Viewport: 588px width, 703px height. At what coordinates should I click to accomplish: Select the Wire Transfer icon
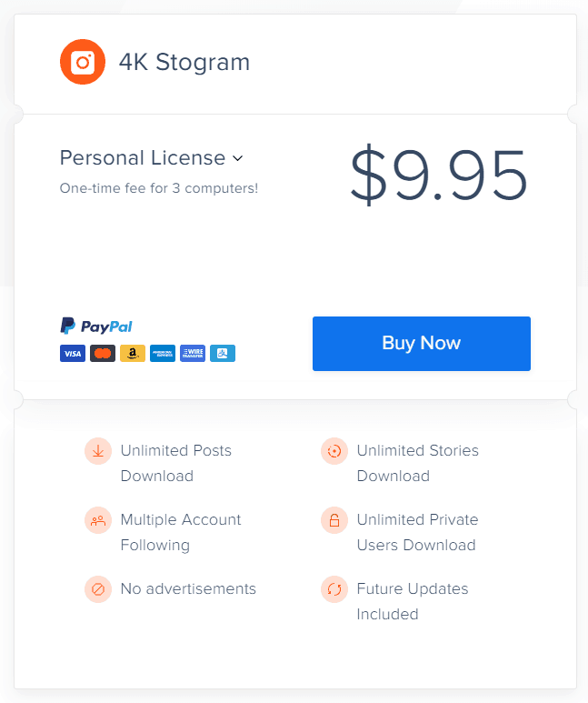(x=193, y=353)
